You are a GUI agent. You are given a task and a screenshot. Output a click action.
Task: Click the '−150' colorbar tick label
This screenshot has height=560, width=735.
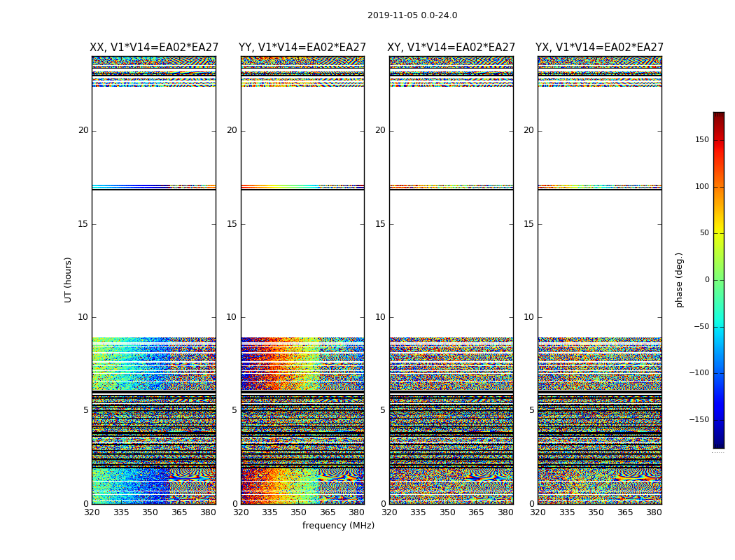point(699,419)
